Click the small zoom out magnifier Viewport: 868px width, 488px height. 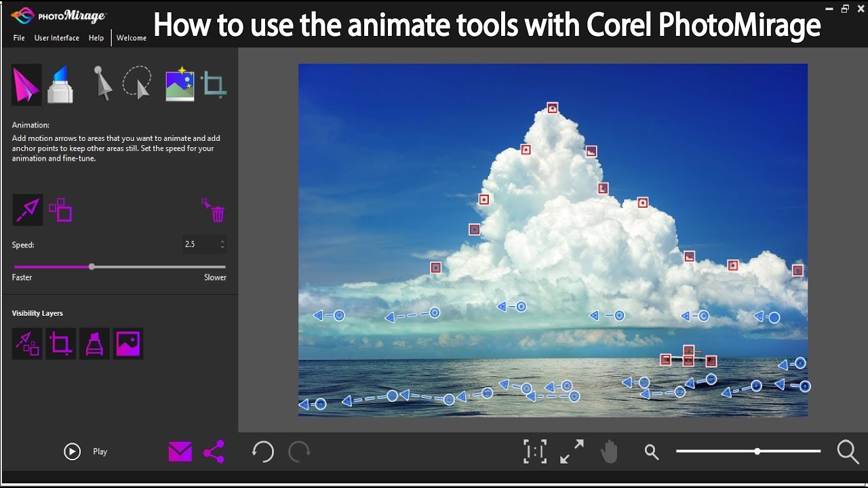(652, 452)
